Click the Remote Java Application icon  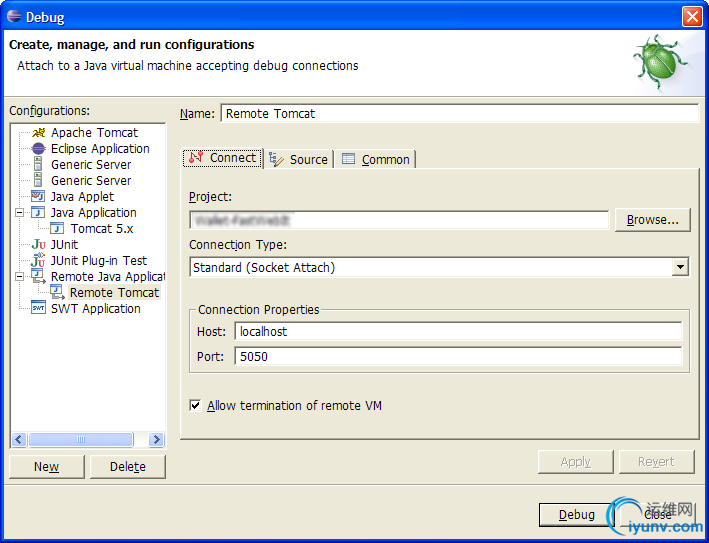(38, 276)
